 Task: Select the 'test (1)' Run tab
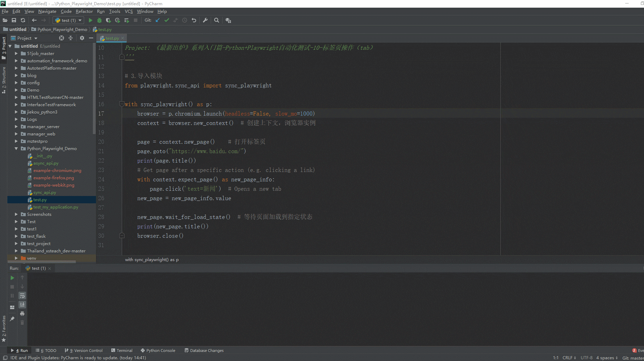(38, 268)
